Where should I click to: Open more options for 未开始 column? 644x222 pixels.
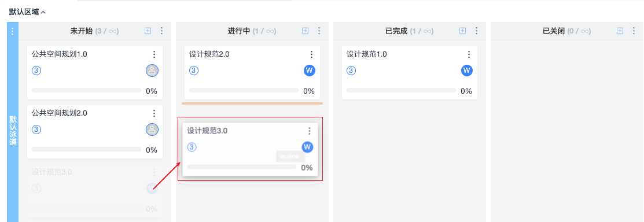(x=161, y=31)
